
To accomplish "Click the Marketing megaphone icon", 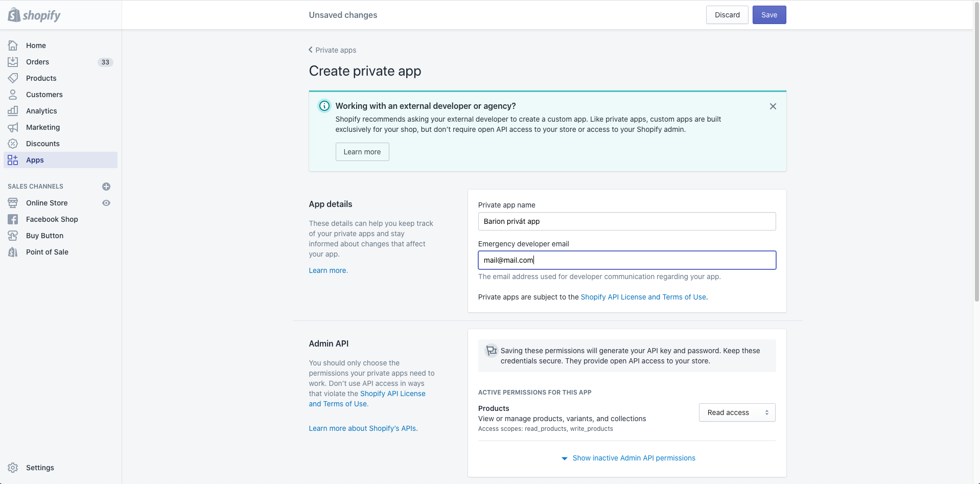I will point(13,127).
